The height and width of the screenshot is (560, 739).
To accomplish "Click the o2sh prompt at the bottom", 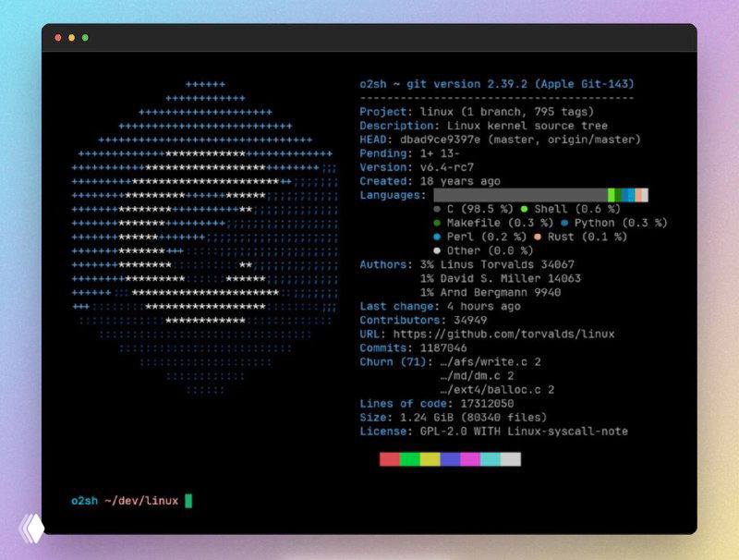I will [86, 500].
